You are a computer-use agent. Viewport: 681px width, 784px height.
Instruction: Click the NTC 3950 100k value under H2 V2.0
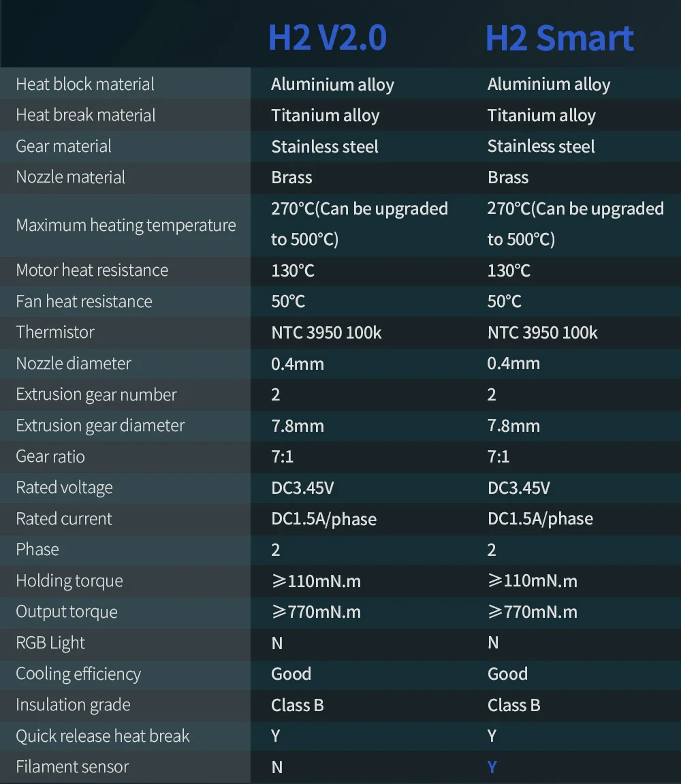pyautogui.click(x=326, y=332)
